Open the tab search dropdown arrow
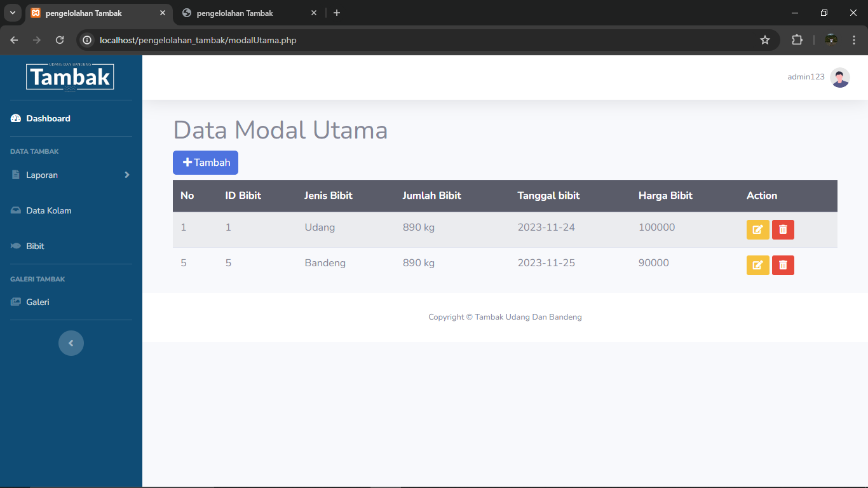The height and width of the screenshot is (488, 868). (x=13, y=13)
